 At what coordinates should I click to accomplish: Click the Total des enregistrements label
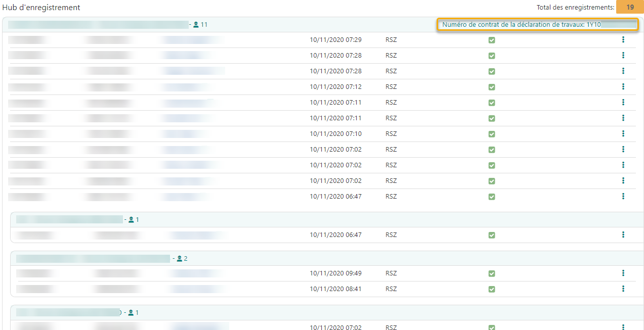(575, 8)
